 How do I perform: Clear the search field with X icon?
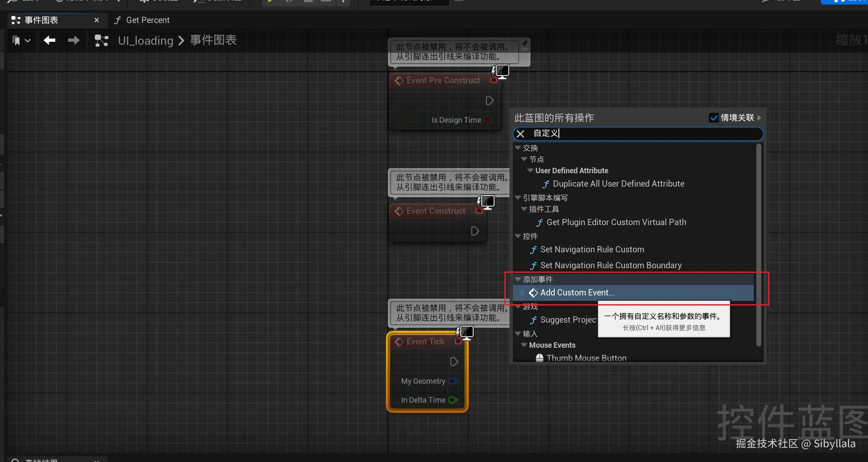point(520,133)
